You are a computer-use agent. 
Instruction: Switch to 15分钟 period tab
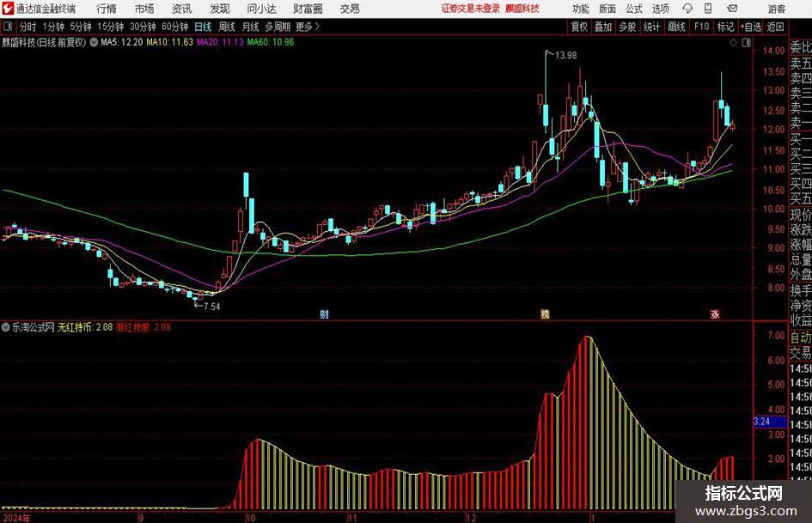click(110, 27)
